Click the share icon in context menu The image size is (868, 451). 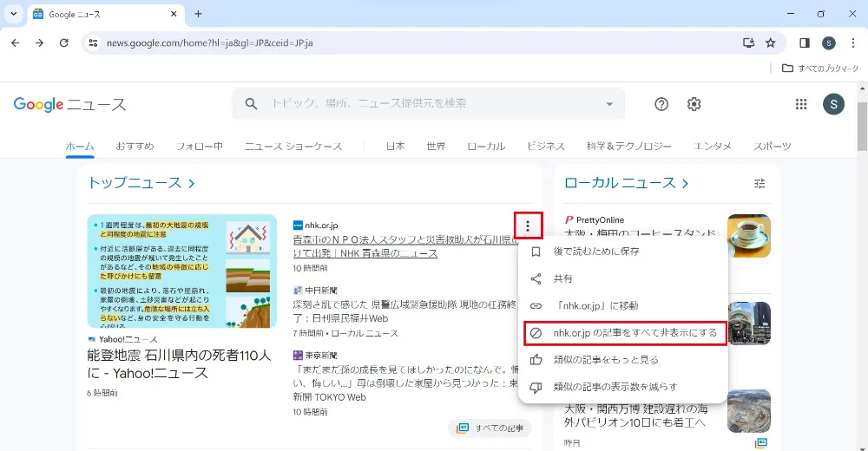pyautogui.click(x=536, y=279)
